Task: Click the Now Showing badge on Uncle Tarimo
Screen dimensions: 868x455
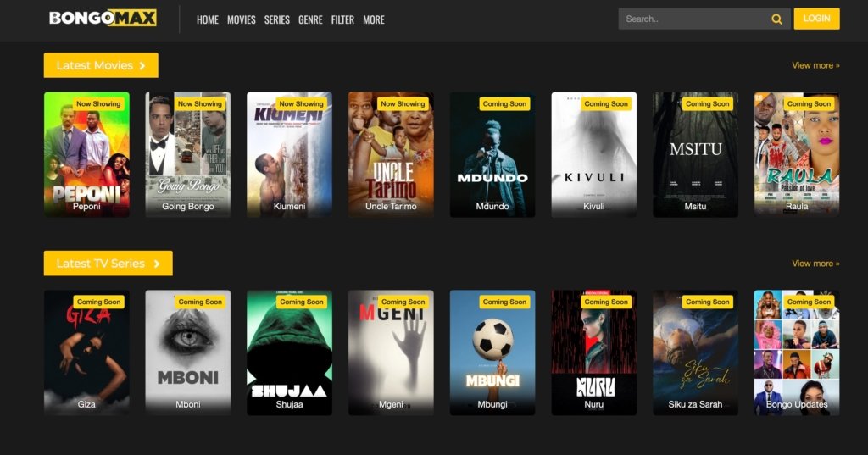Action: point(403,103)
